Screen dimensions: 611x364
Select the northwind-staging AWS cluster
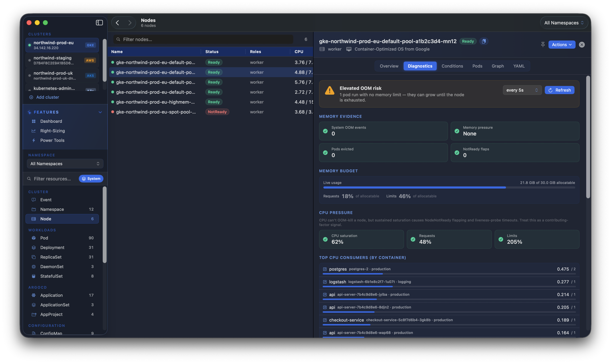pyautogui.click(x=62, y=60)
